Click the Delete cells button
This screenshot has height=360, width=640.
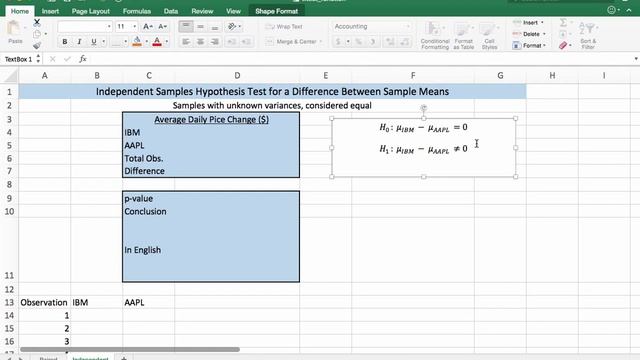(529, 34)
